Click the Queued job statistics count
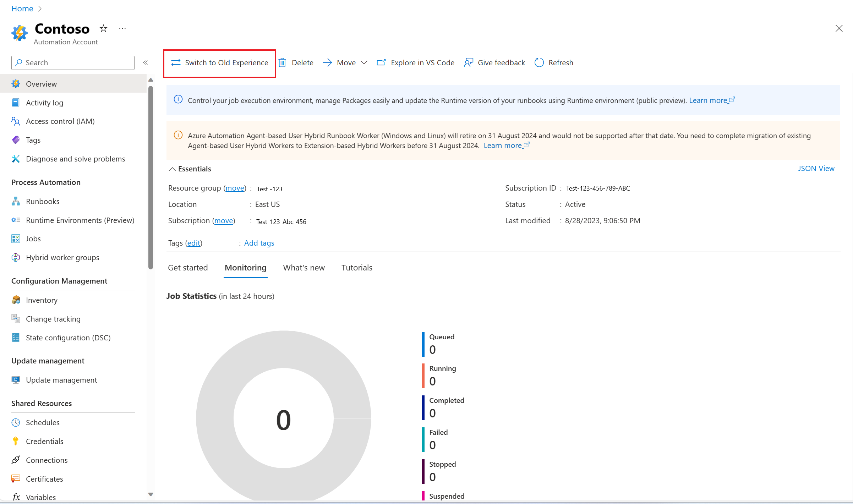 pyautogui.click(x=432, y=350)
